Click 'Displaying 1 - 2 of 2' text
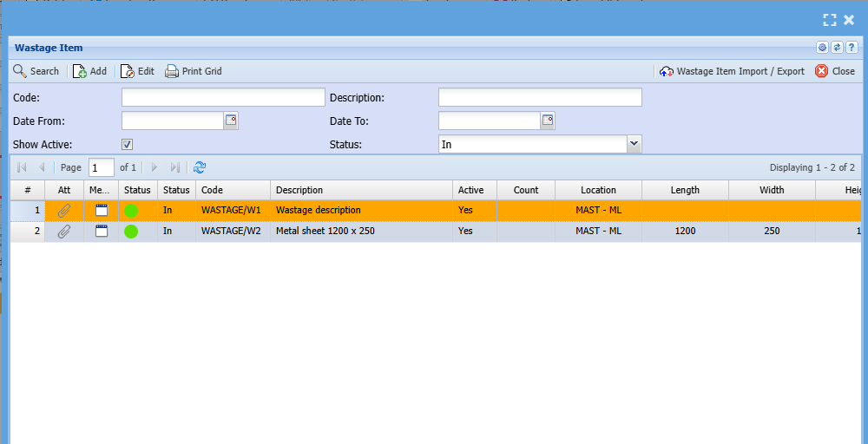This screenshot has height=444, width=868. tap(812, 167)
